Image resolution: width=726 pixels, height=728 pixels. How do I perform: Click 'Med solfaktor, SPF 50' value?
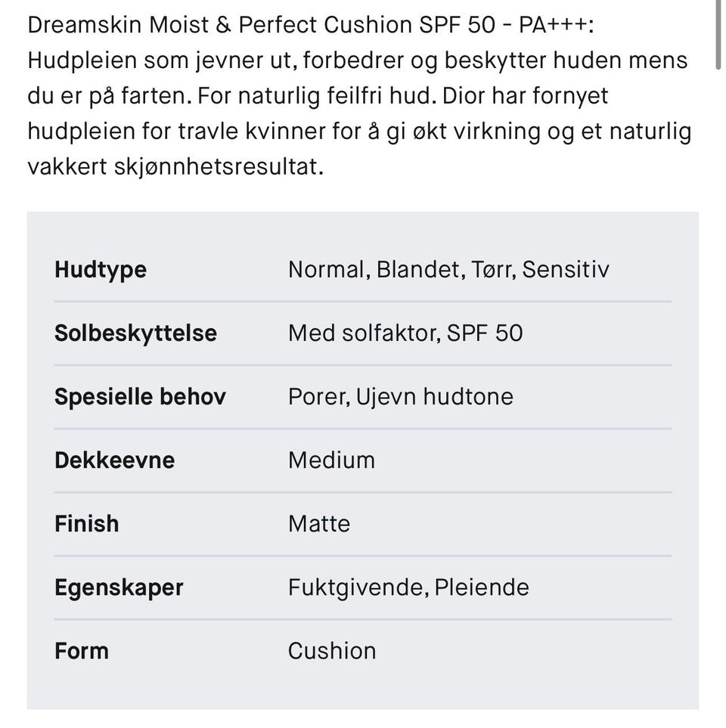click(x=405, y=333)
